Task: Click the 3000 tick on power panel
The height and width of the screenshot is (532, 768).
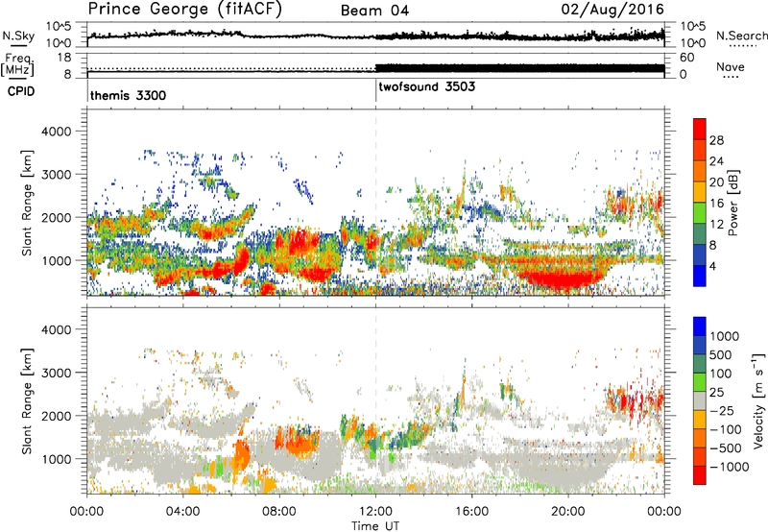Action: [x=56, y=175]
